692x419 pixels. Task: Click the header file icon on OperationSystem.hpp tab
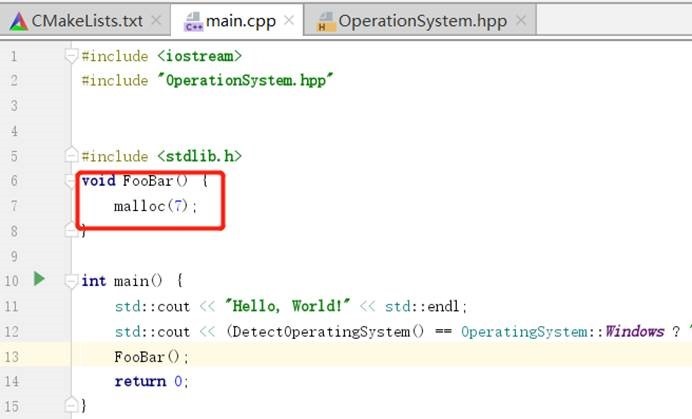click(326, 21)
